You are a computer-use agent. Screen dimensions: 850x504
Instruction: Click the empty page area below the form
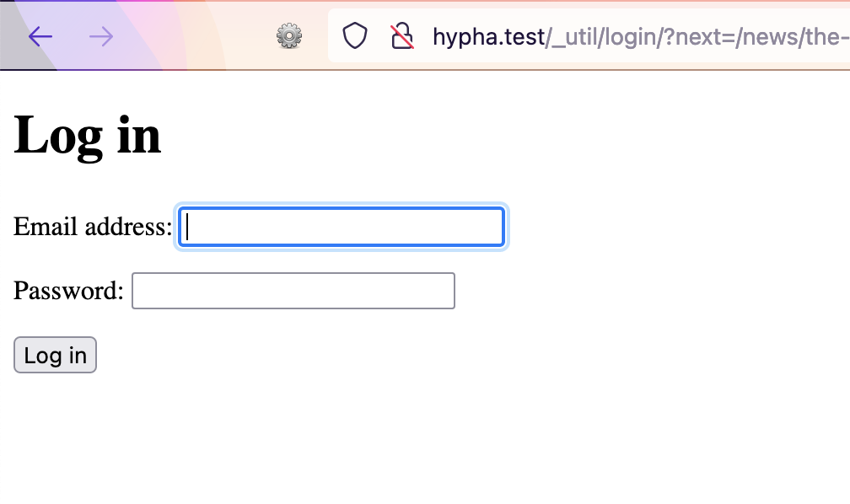click(x=422, y=438)
